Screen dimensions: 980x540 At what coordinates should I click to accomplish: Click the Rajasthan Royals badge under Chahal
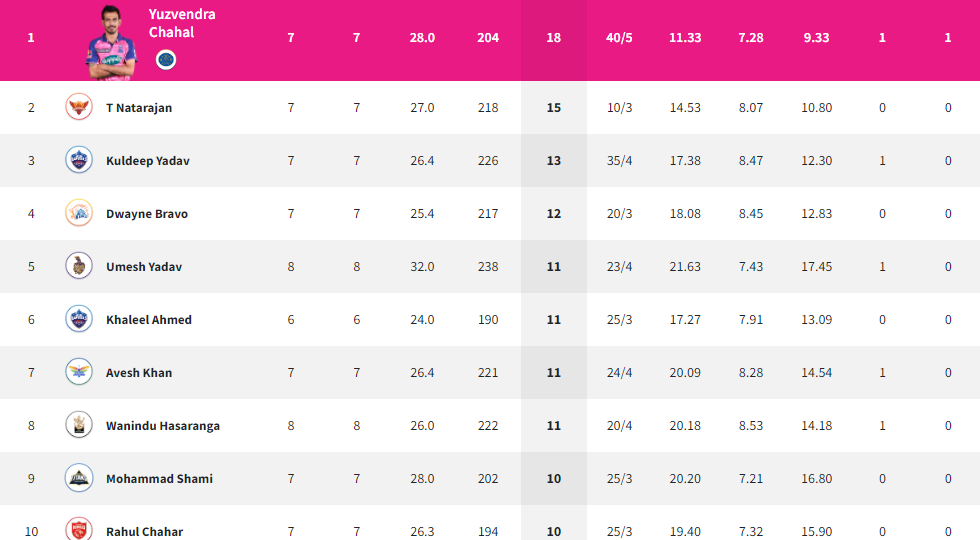pos(166,60)
